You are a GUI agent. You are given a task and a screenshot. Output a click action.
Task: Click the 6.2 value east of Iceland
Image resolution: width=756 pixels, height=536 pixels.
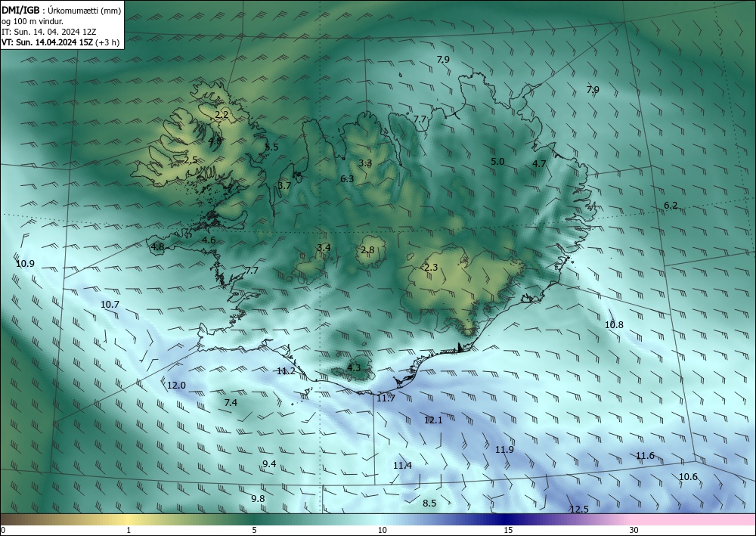click(x=671, y=206)
